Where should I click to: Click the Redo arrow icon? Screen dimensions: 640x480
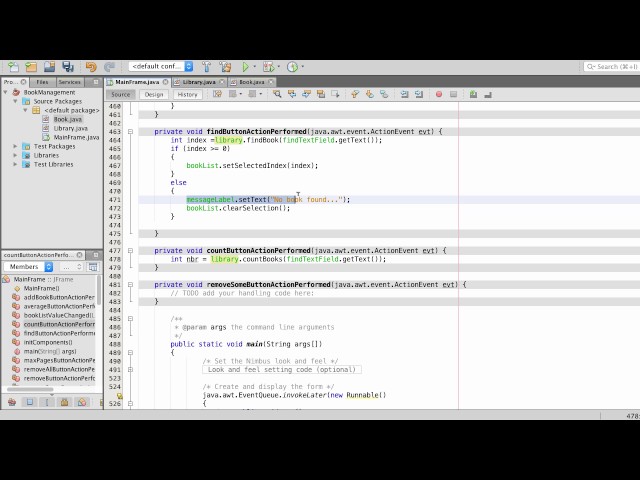click(109, 67)
